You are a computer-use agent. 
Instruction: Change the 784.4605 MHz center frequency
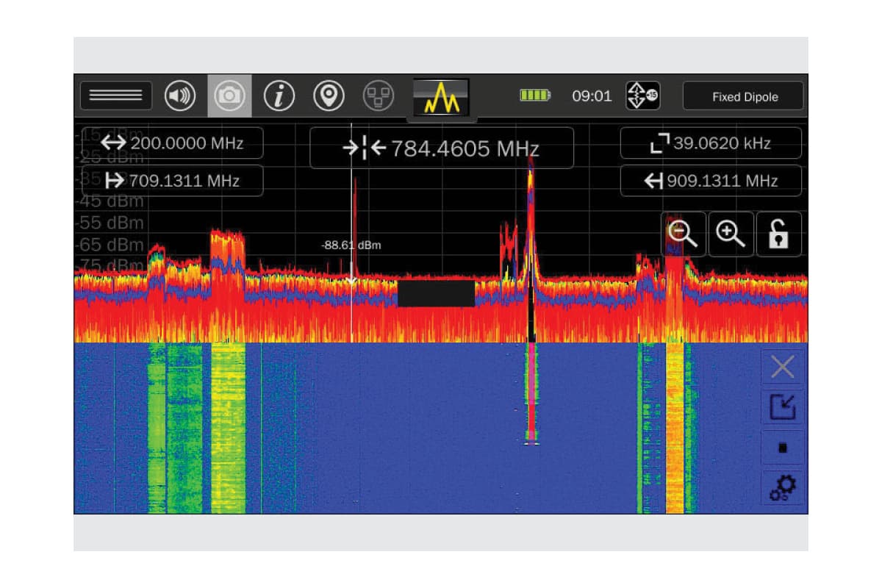coord(441,148)
